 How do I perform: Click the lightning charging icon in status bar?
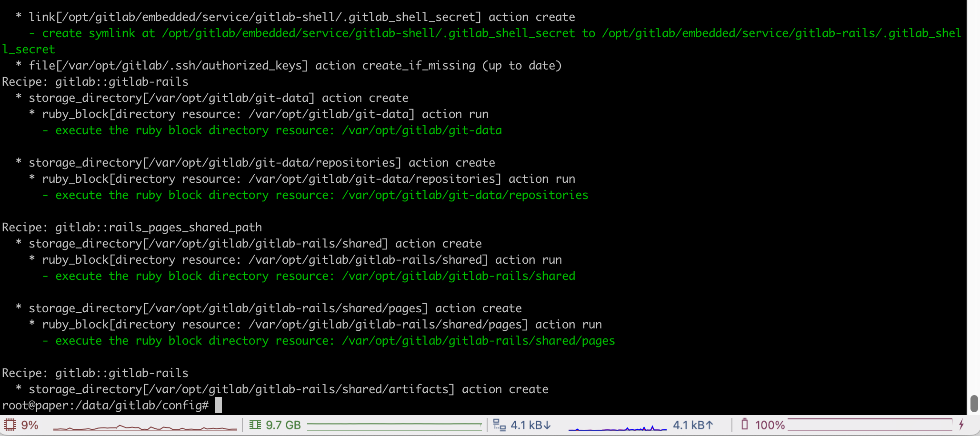click(x=961, y=424)
